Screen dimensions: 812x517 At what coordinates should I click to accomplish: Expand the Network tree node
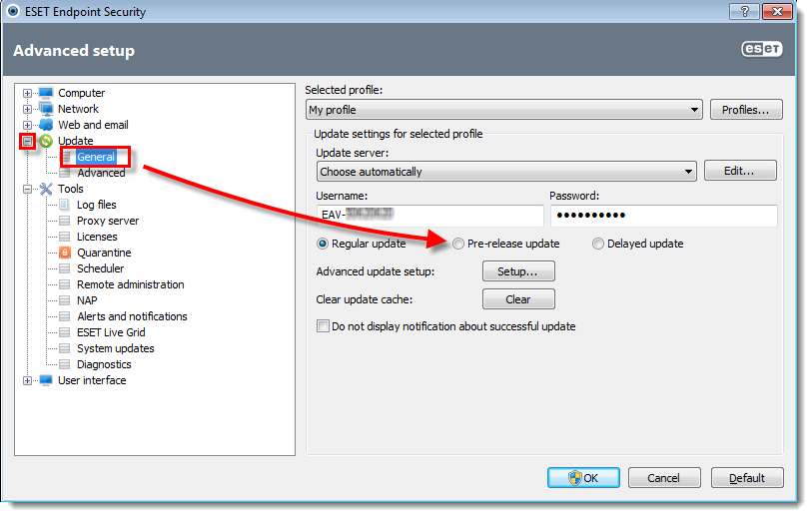(27, 110)
